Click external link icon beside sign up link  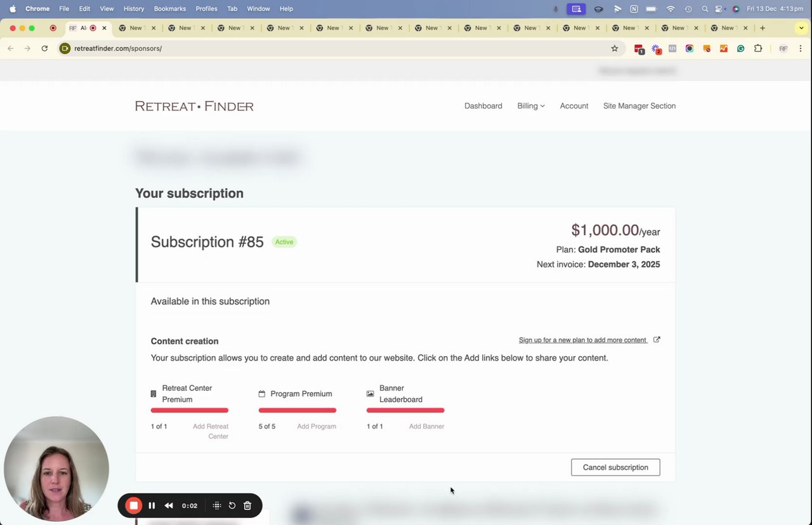click(657, 340)
